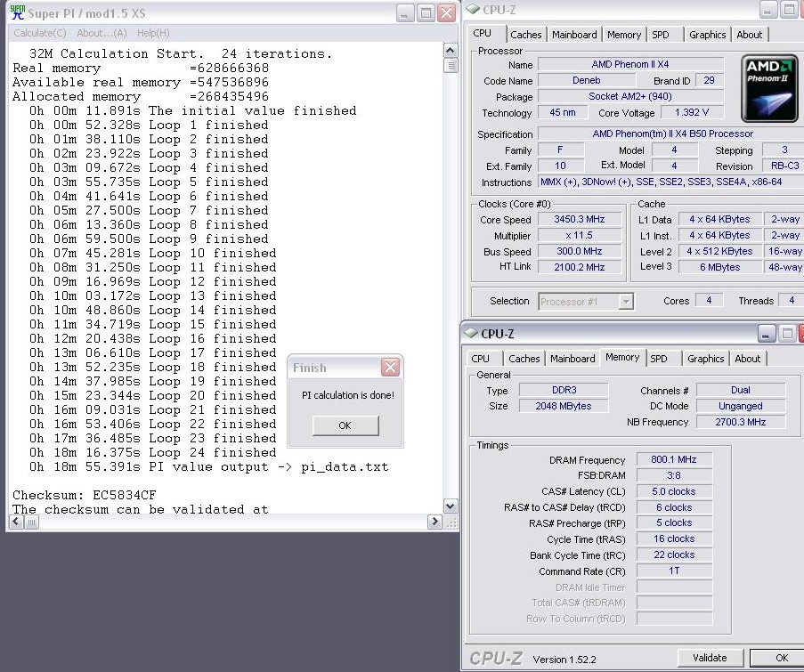Click the Super PI application icon in title bar
The width and height of the screenshot is (804, 672).
[x=18, y=12]
